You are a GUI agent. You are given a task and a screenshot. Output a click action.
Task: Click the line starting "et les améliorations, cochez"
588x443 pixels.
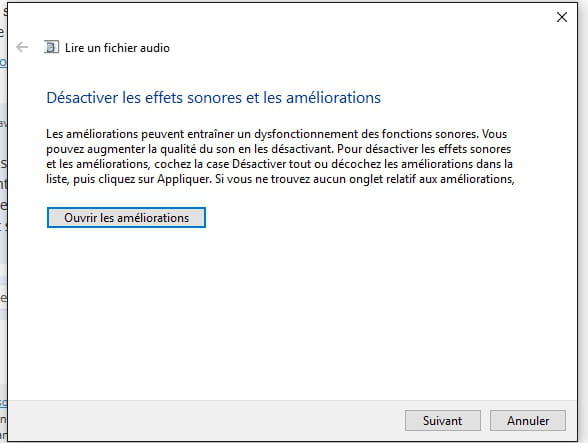[279, 164]
